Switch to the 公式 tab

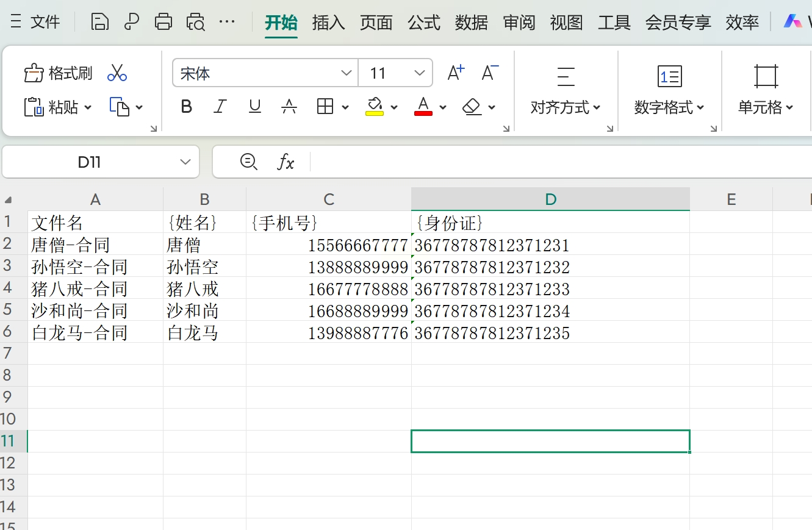click(424, 23)
